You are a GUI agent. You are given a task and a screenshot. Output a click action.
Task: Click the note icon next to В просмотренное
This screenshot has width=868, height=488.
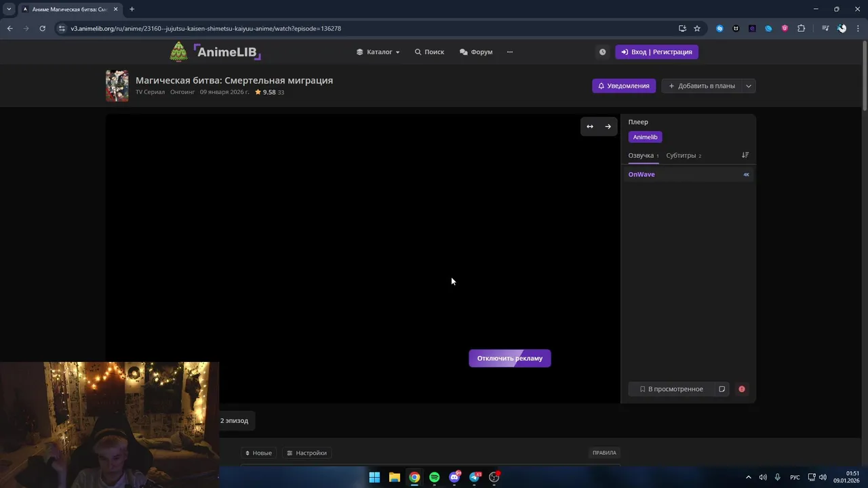pyautogui.click(x=722, y=389)
